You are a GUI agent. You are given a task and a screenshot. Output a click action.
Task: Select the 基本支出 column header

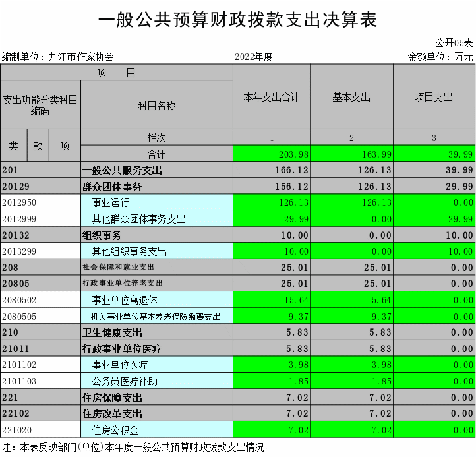[x=351, y=97]
